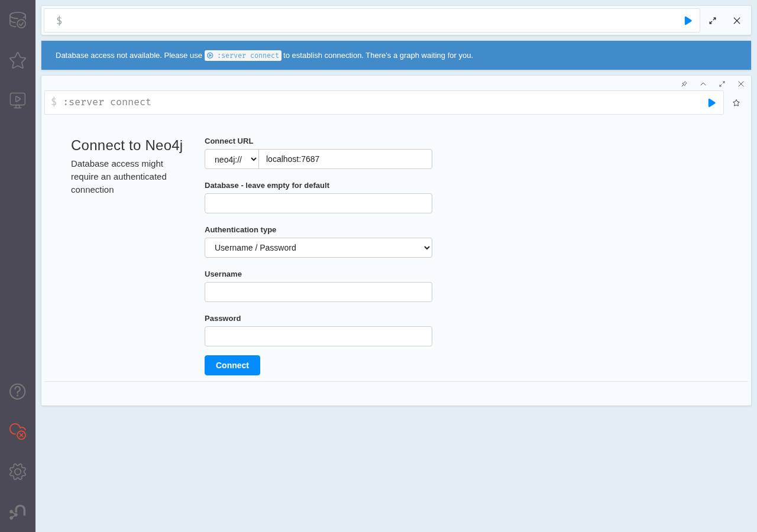Collapse the :server connect frame
The image size is (757, 532).
click(x=703, y=84)
